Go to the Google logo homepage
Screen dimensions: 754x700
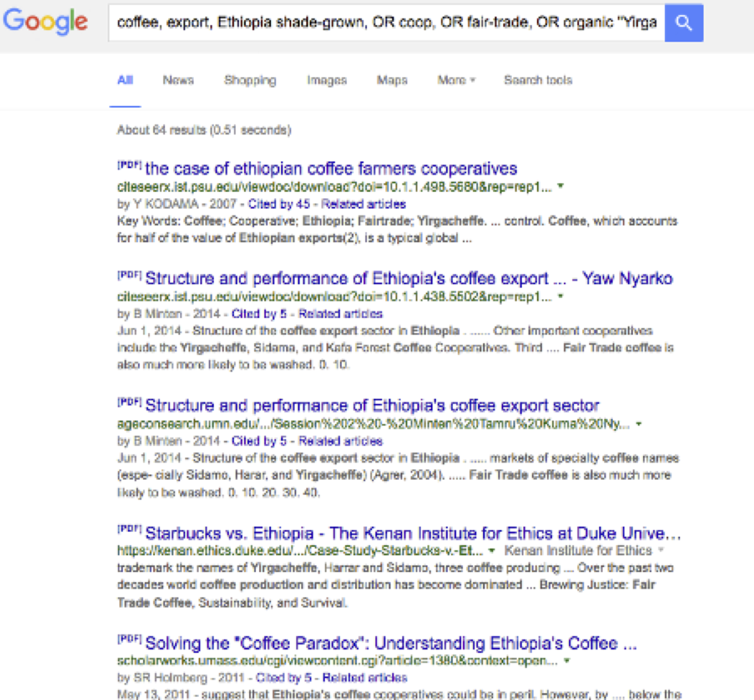tap(45, 22)
